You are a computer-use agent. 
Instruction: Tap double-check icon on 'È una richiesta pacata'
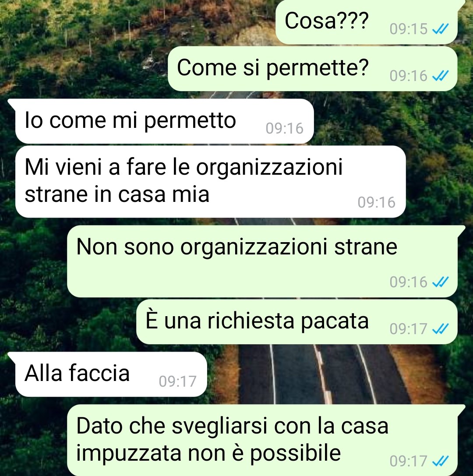[440, 329]
